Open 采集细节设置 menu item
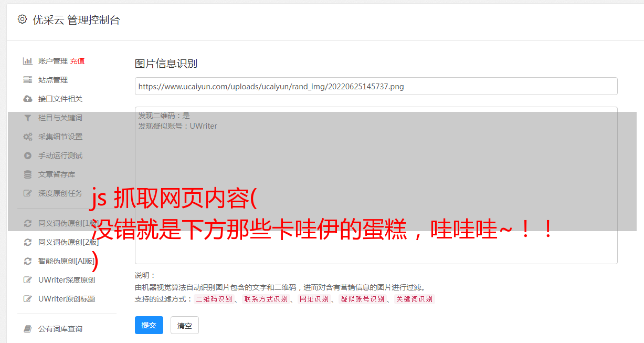 60,137
